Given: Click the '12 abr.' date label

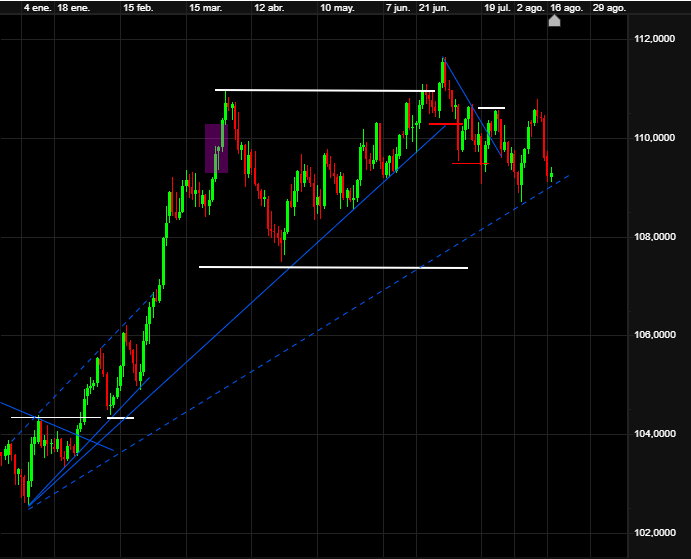Looking at the screenshot, I should point(269,8).
